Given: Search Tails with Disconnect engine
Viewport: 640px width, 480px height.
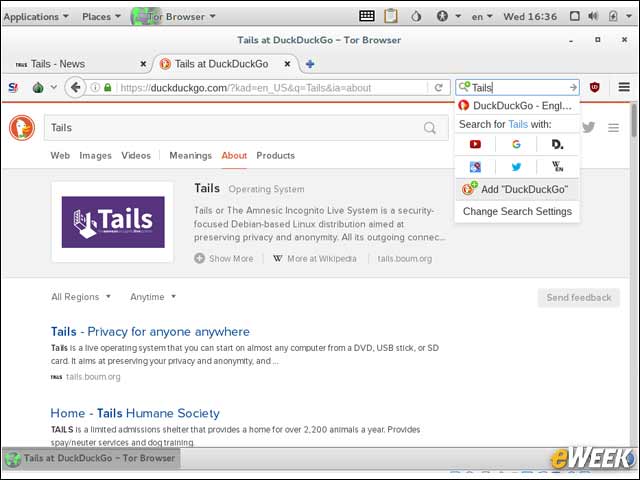Looking at the screenshot, I should coord(558,144).
